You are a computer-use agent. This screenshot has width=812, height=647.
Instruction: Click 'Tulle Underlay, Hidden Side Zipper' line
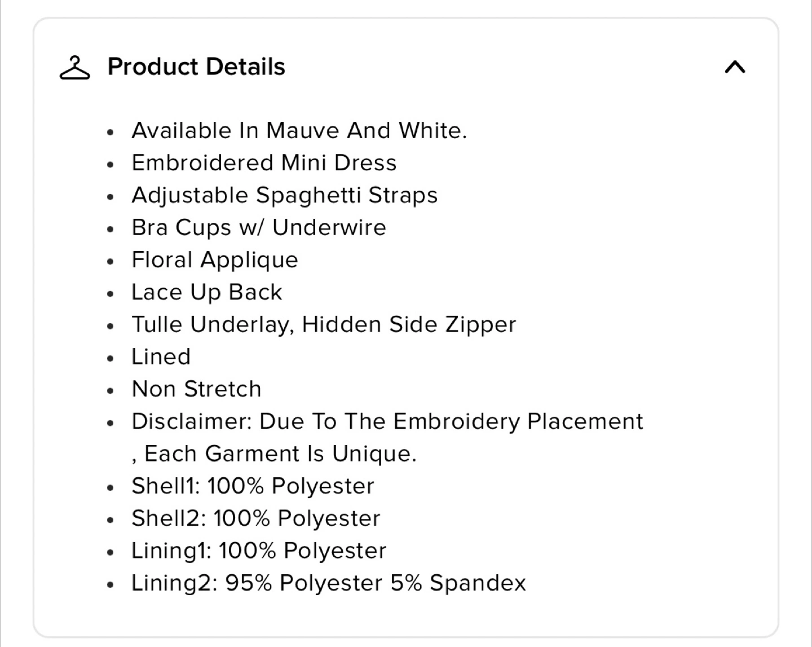(324, 324)
